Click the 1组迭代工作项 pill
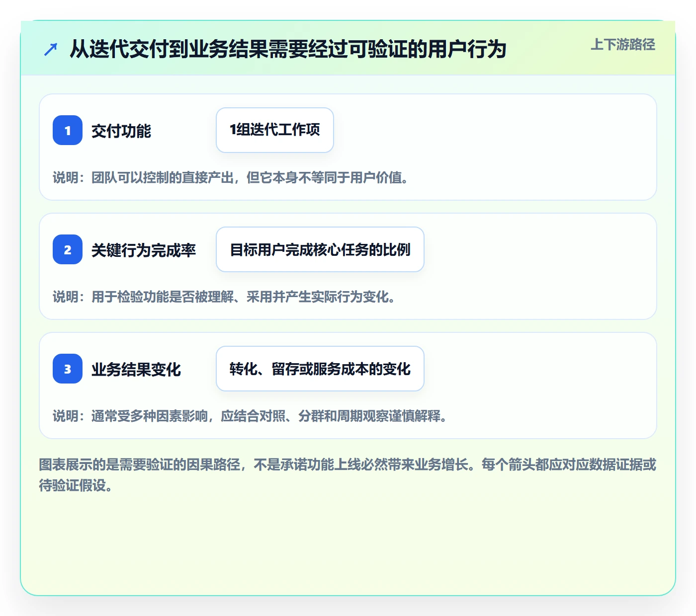 click(x=275, y=130)
